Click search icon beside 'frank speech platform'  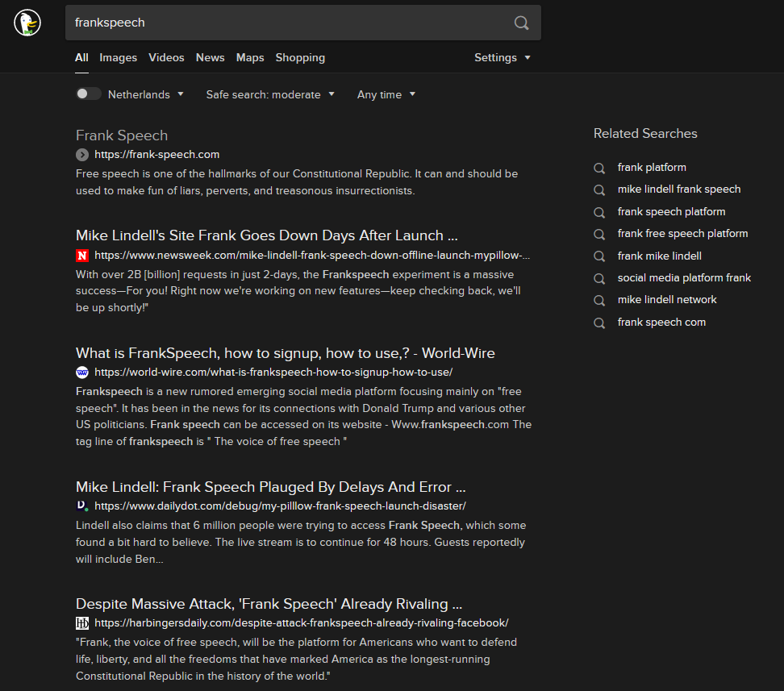point(599,213)
